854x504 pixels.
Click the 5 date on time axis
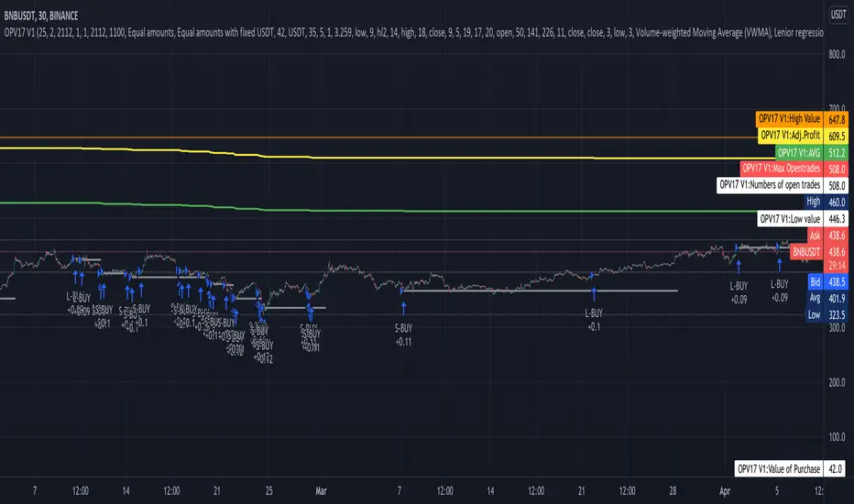tap(777, 491)
